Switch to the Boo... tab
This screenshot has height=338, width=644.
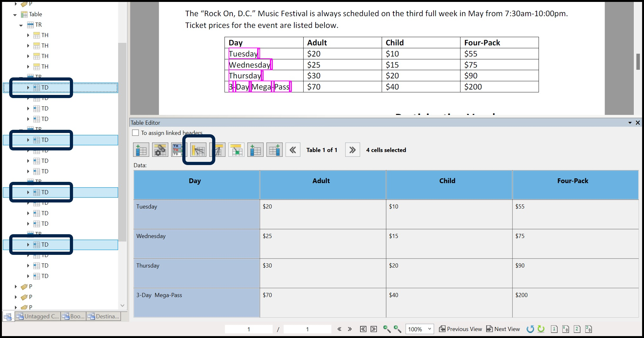(x=73, y=316)
